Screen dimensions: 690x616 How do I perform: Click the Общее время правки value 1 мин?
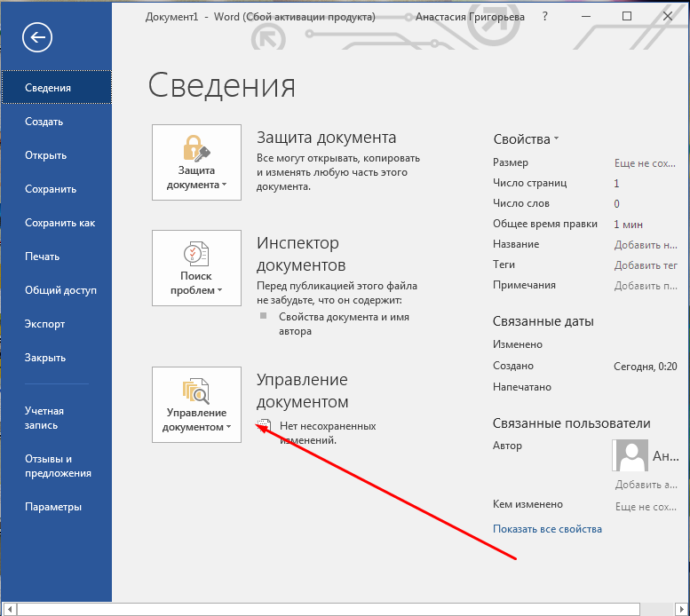pos(629,225)
